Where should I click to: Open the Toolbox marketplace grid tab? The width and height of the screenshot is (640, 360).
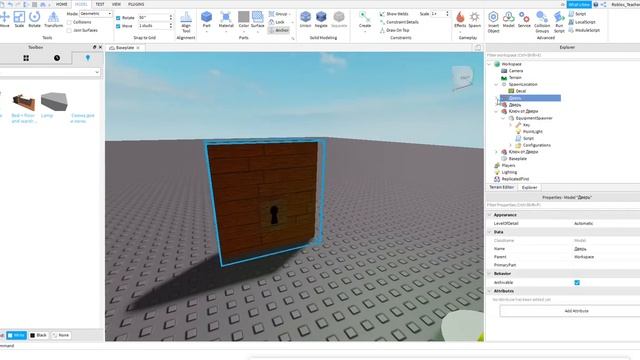26,58
